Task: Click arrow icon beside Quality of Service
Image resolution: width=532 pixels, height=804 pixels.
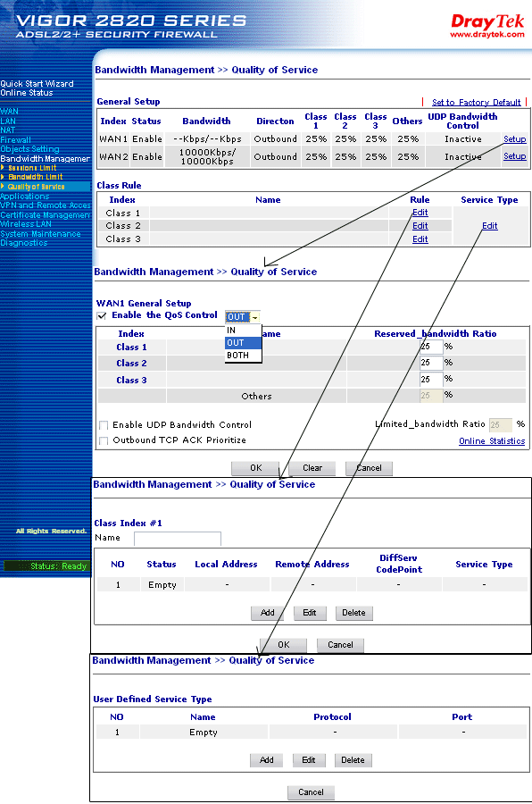Action: (3, 187)
